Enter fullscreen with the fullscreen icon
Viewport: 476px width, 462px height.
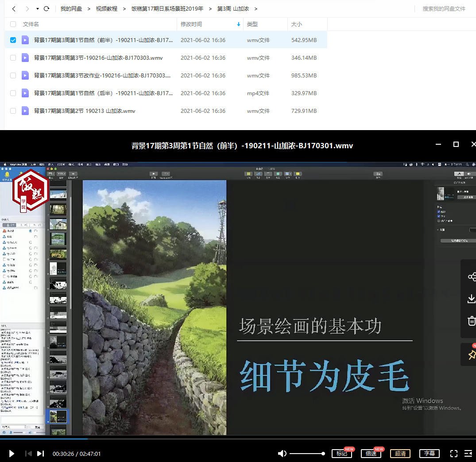coord(453,454)
